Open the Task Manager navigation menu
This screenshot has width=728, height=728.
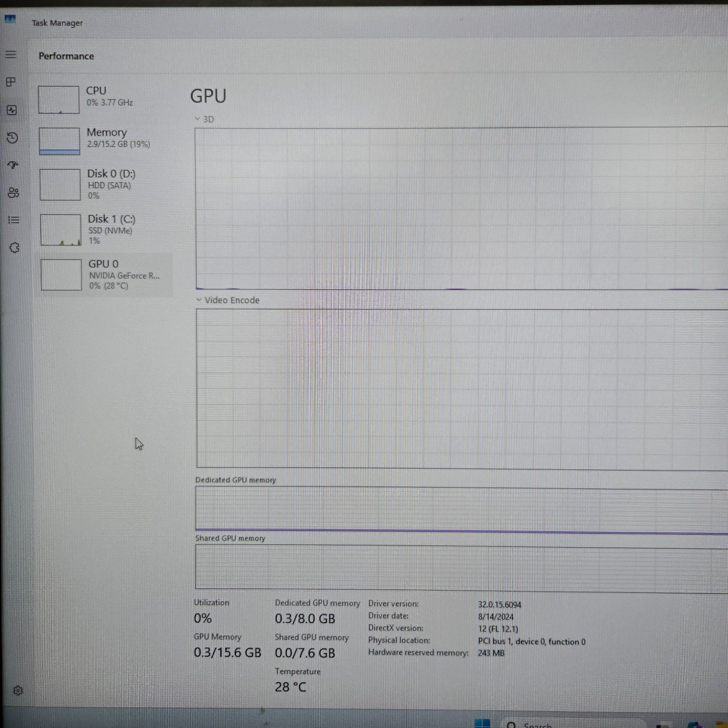(x=10, y=55)
